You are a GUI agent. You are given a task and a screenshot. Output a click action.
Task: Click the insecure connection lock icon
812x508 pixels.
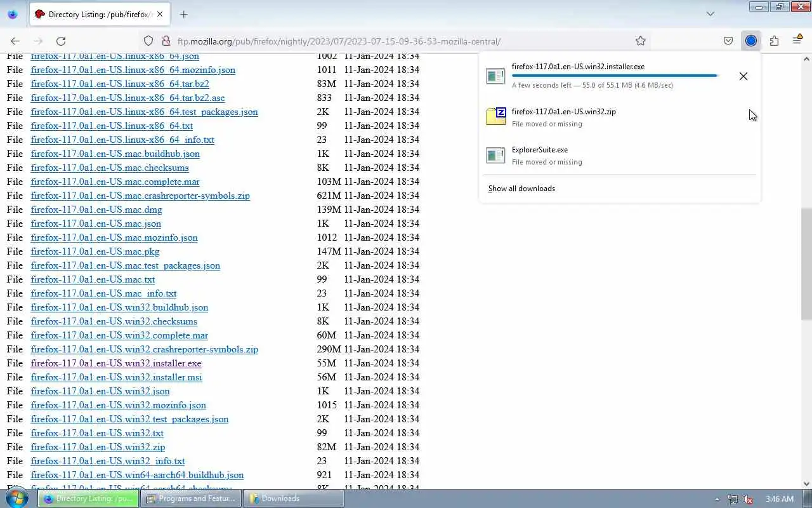click(166, 41)
